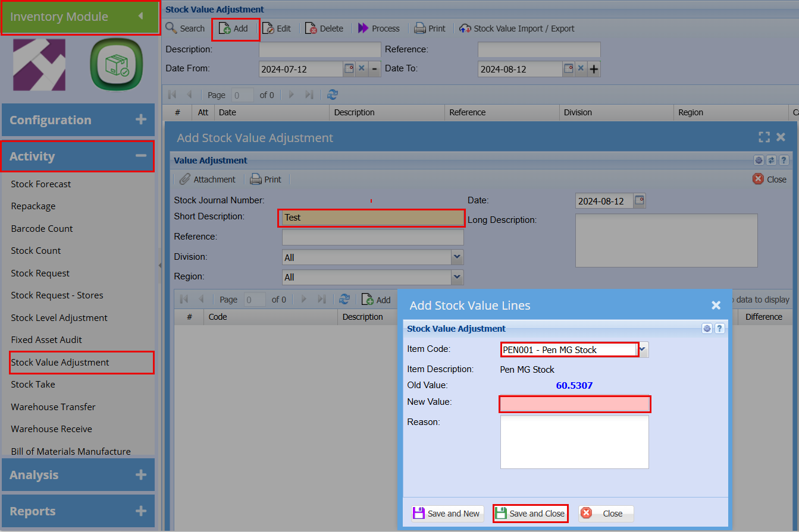Open the Item Code dropdown
Screen dimensions: 799x532
coord(643,350)
